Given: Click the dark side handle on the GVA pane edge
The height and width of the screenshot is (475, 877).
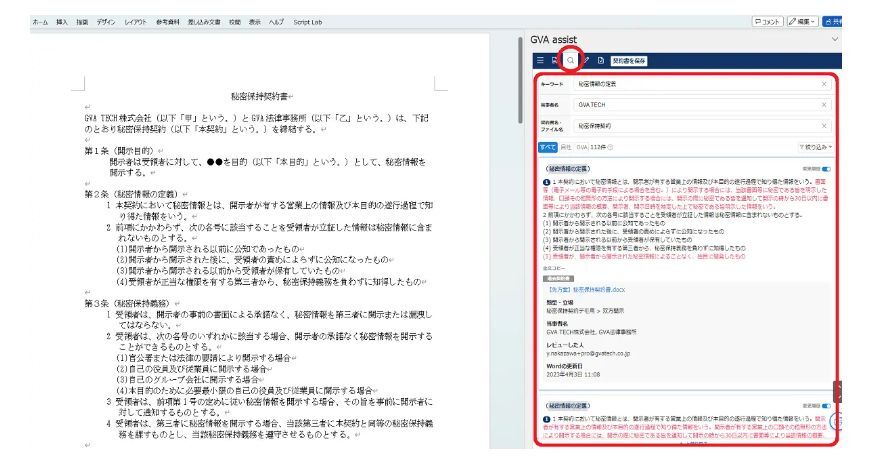Looking at the screenshot, I should 837,392.
